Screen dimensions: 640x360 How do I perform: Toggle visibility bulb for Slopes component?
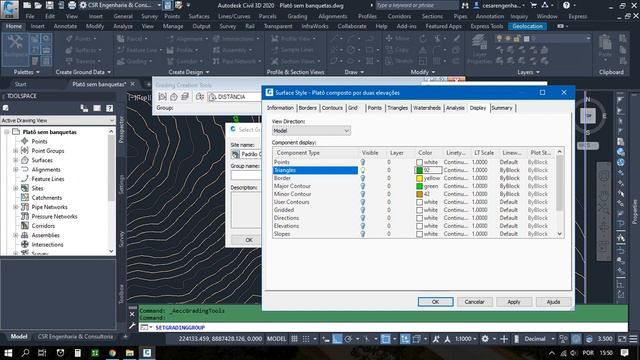[x=362, y=234]
